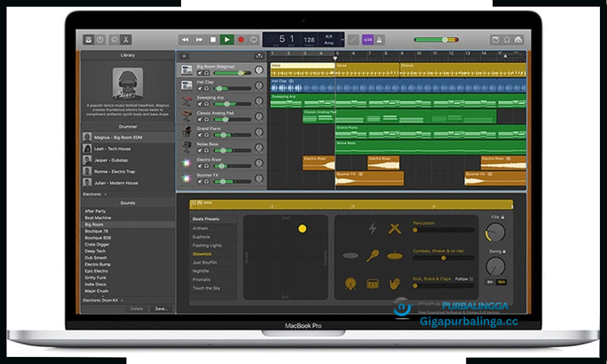The width and height of the screenshot is (607, 364).
Task: Click the Delete button in the Library
Action: pos(137,308)
